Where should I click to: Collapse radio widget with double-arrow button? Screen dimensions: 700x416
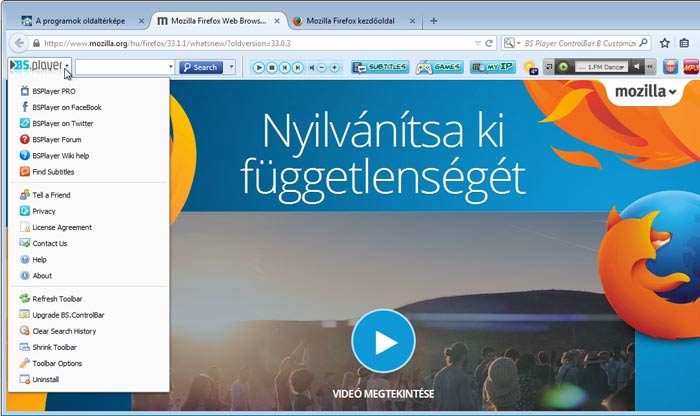(650, 67)
